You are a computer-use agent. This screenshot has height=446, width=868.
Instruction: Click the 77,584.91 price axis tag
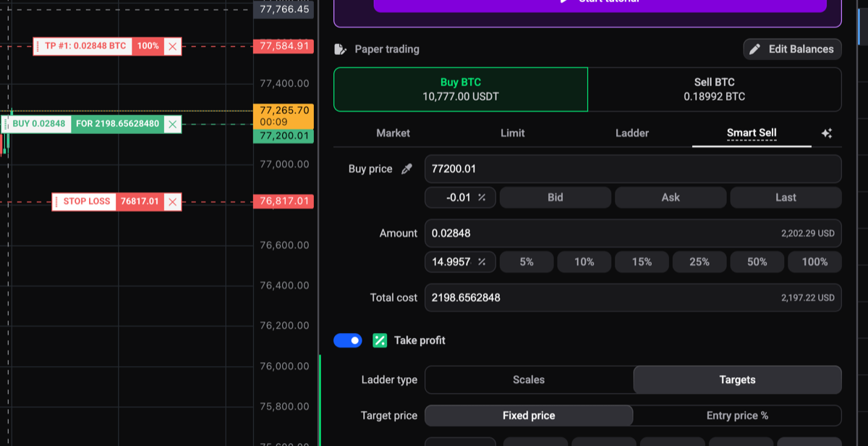pos(283,46)
